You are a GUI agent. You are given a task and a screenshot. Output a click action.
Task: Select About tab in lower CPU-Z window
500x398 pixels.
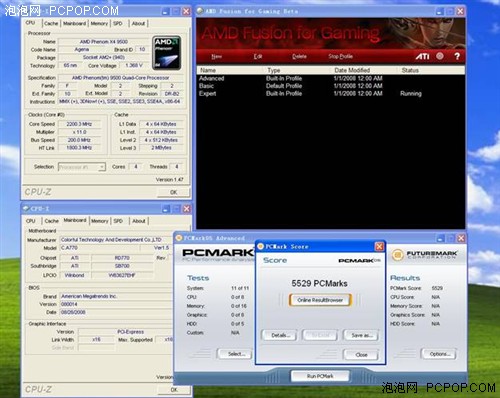click(x=139, y=221)
